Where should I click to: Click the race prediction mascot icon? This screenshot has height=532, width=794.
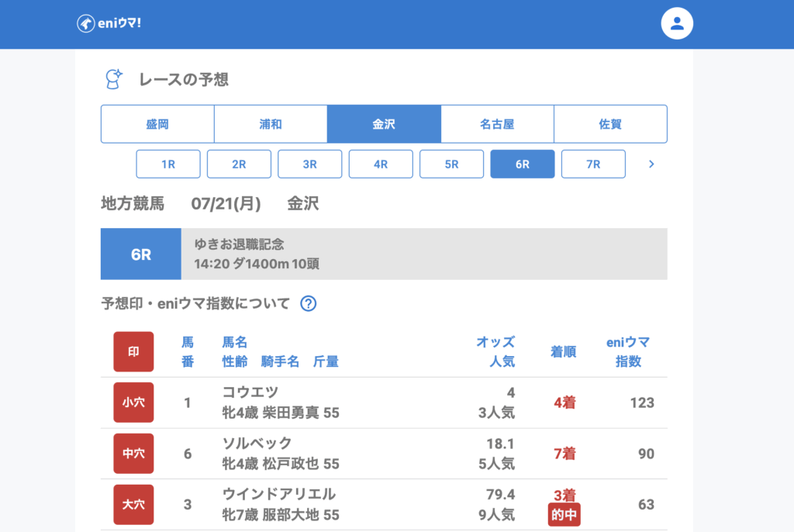tap(114, 79)
